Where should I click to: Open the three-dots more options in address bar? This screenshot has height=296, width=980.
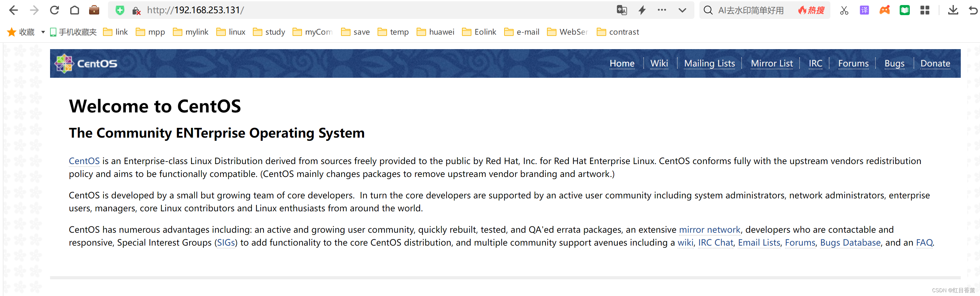[662, 10]
